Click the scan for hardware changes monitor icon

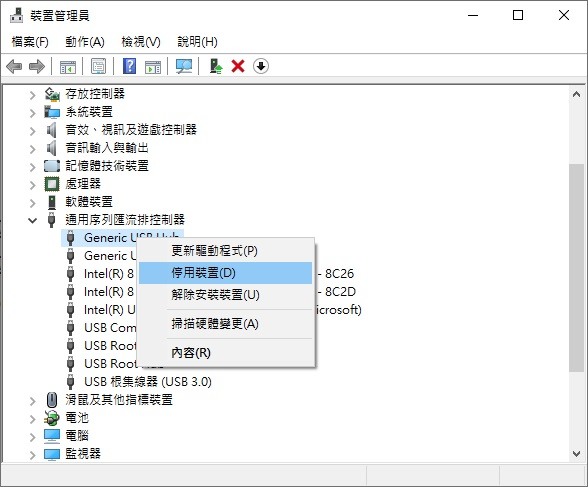(184, 67)
